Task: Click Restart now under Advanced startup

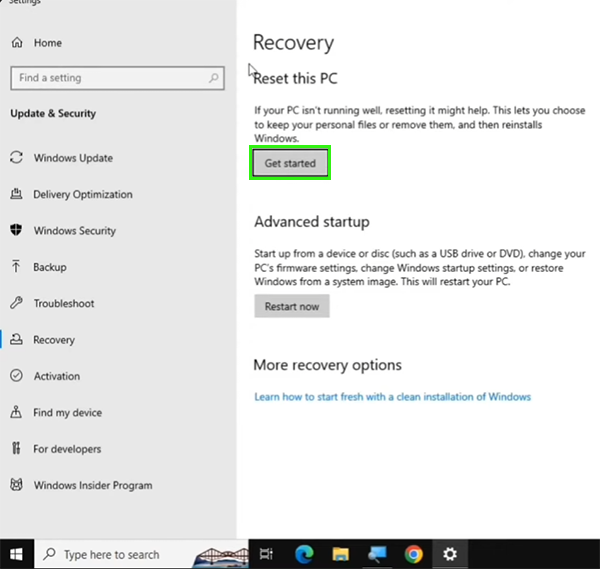Action: 292,306
